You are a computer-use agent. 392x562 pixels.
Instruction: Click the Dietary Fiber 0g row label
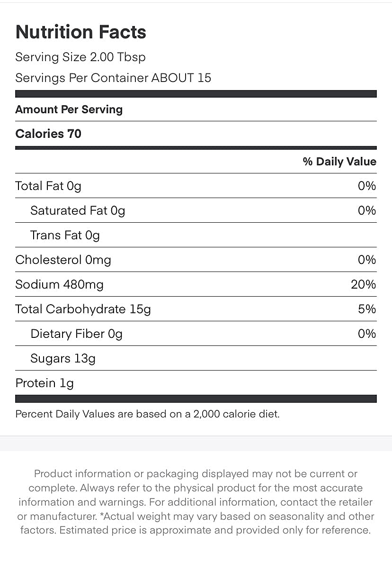(x=76, y=334)
